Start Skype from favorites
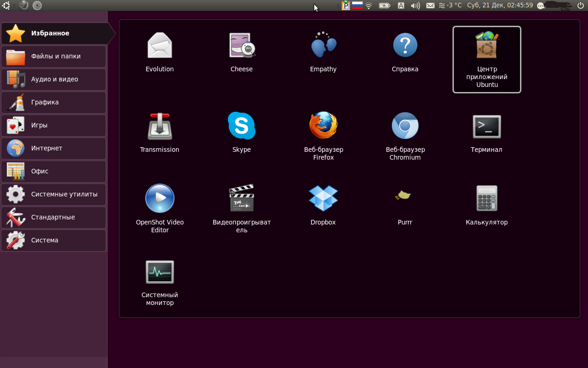The height and width of the screenshot is (368, 588). pos(242,132)
